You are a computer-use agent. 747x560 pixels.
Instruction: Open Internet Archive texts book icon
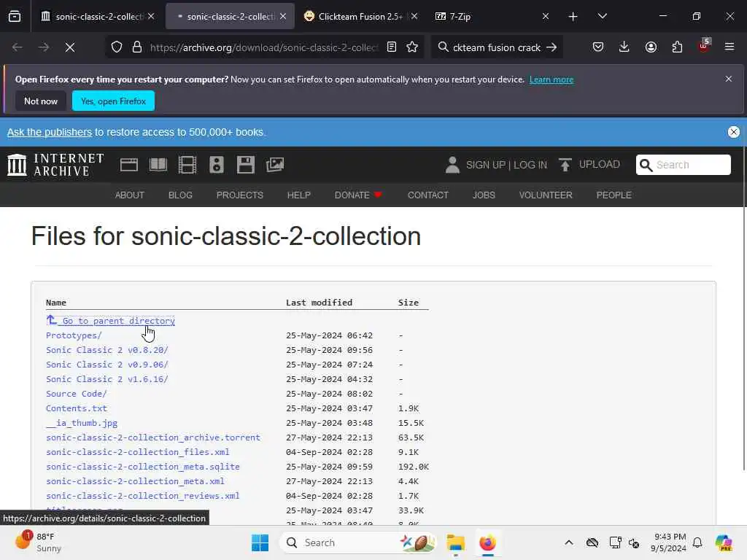click(158, 165)
